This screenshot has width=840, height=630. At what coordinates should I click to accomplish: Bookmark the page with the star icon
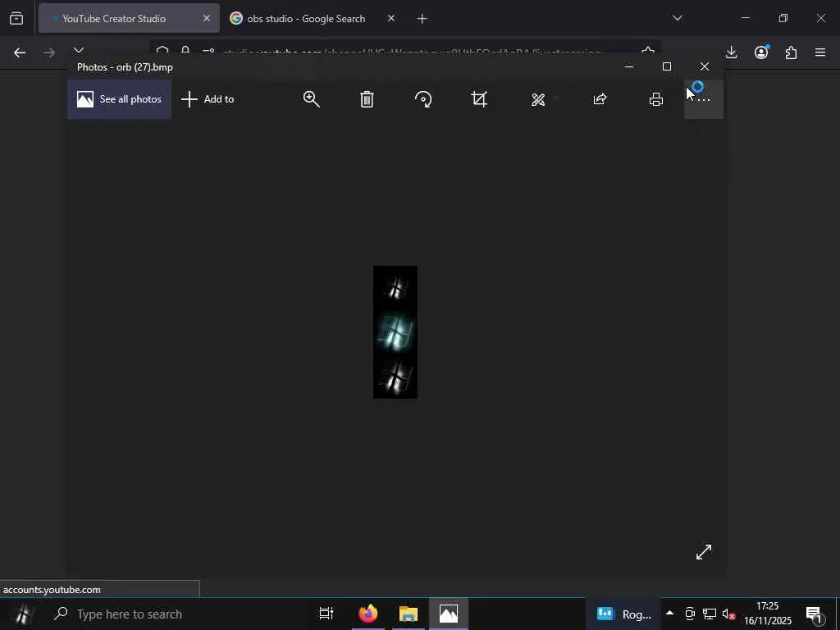click(648, 52)
